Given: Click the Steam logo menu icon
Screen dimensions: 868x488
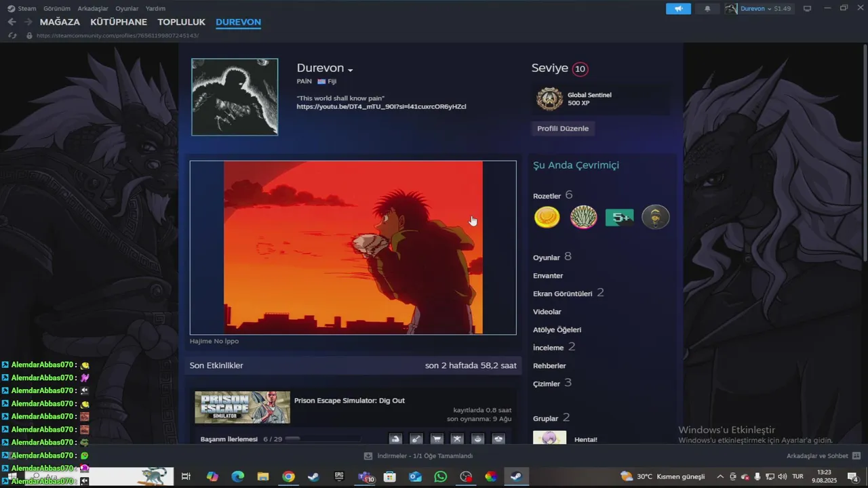Looking at the screenshot, I should 11,9.
